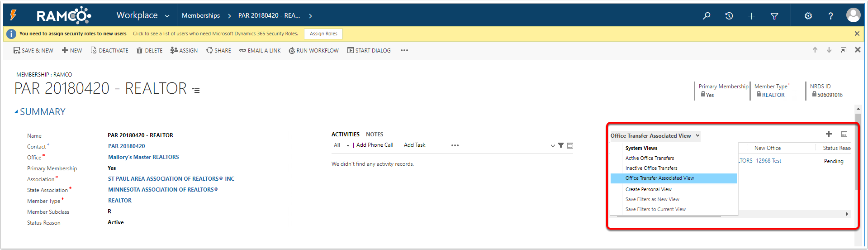Switch to the ACTIVITIES tab
This screenshot has height=250, width=868.
pyautogui.click(x=346, y=135)
